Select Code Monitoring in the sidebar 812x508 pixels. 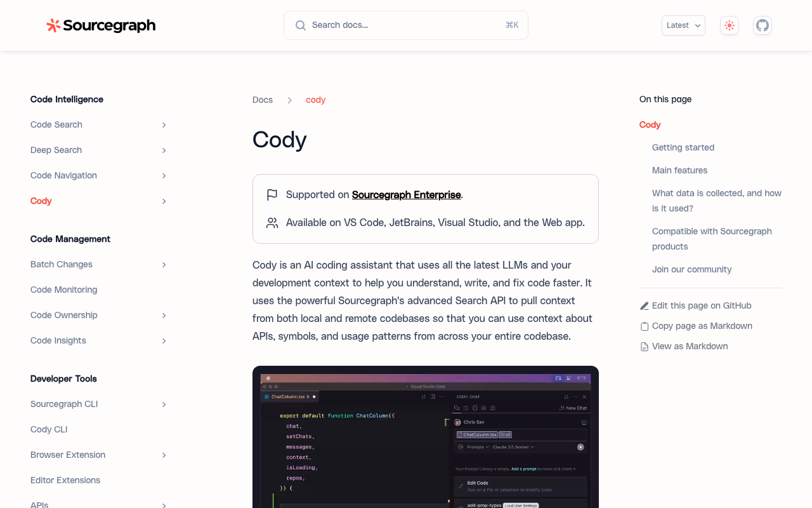pyautogui.click(x=63, y=290)
